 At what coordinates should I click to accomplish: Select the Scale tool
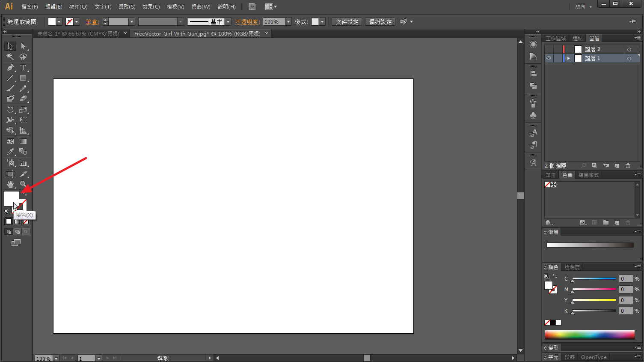point(23,110)
